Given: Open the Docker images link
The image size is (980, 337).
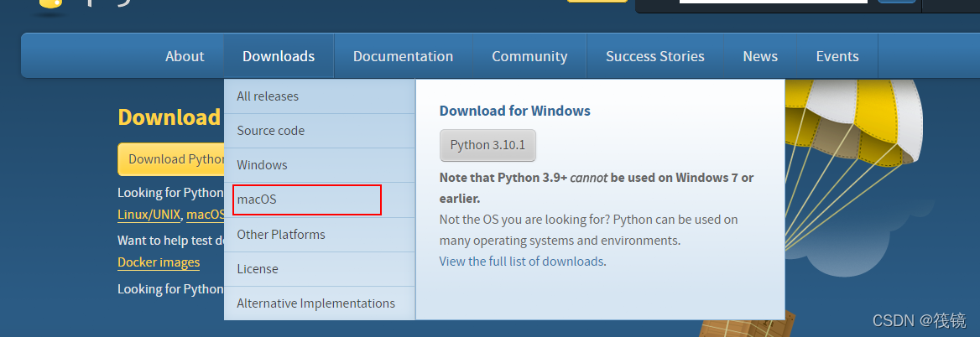Looking at the screenshot, I should [x=159, y=262].
